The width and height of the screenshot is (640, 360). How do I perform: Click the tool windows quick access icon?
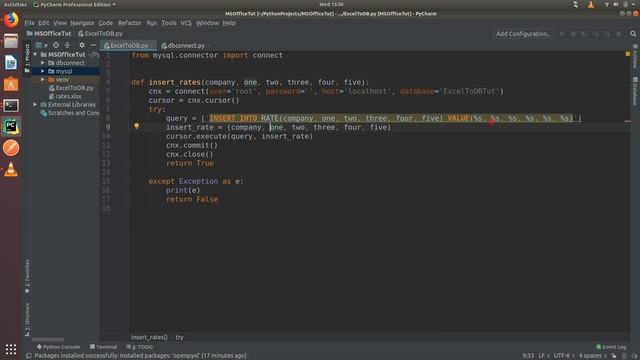point(29,356)
